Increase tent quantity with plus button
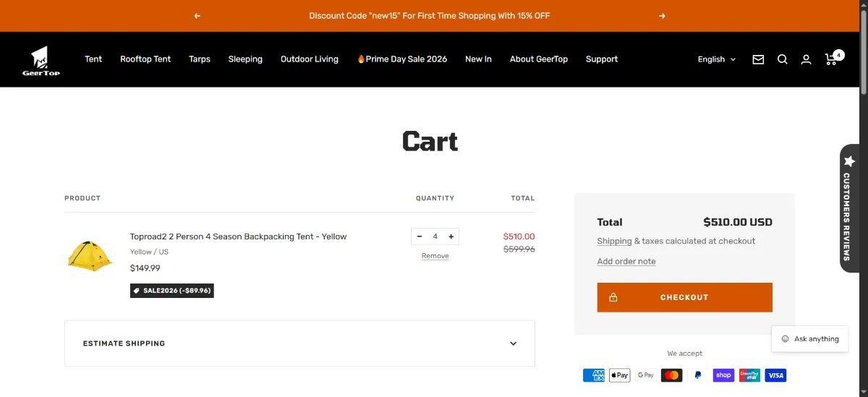Image resolution: width=868 pixels, height=397 pixels. click(451, 236)
